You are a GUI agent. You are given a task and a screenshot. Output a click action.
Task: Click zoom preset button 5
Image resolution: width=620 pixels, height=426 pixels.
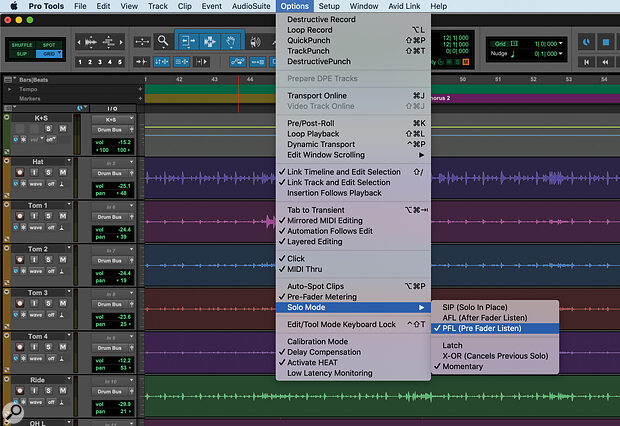click(x=119, y=62)
